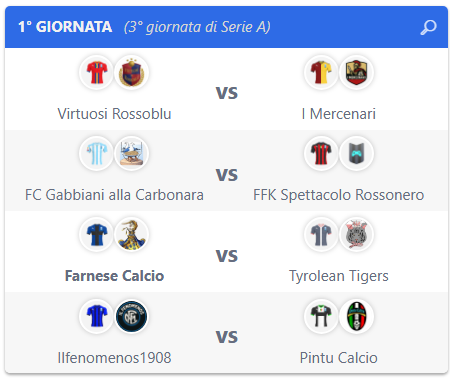
Task: Click the 1° GIORNATA header title
Action: 65,27
